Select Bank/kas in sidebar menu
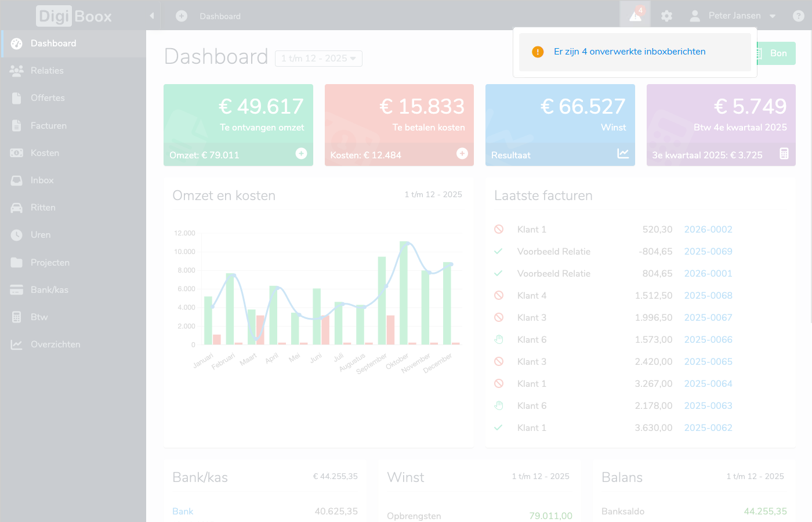Viewport: 812px width, 522px height. tap(49, 290)
